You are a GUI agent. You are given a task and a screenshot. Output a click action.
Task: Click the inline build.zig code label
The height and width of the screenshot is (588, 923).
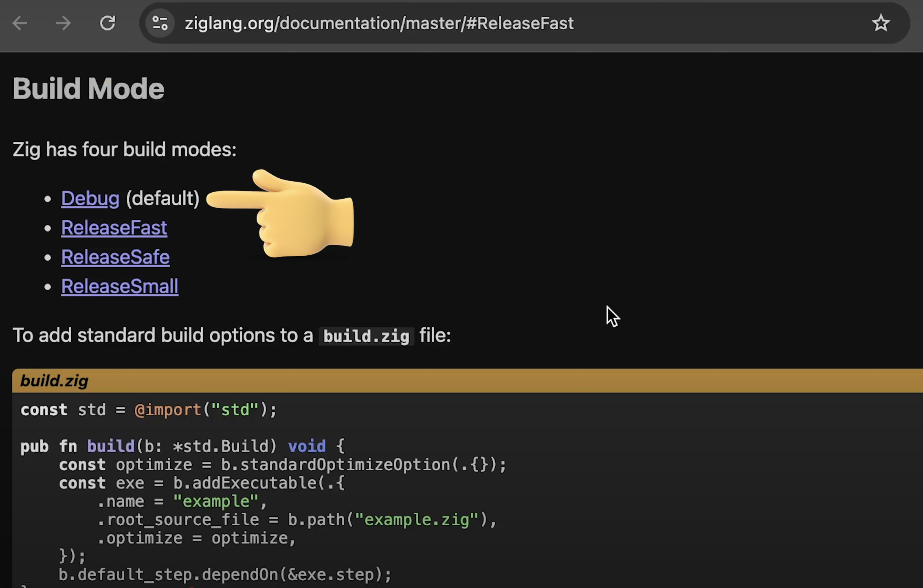click(366, 336)
